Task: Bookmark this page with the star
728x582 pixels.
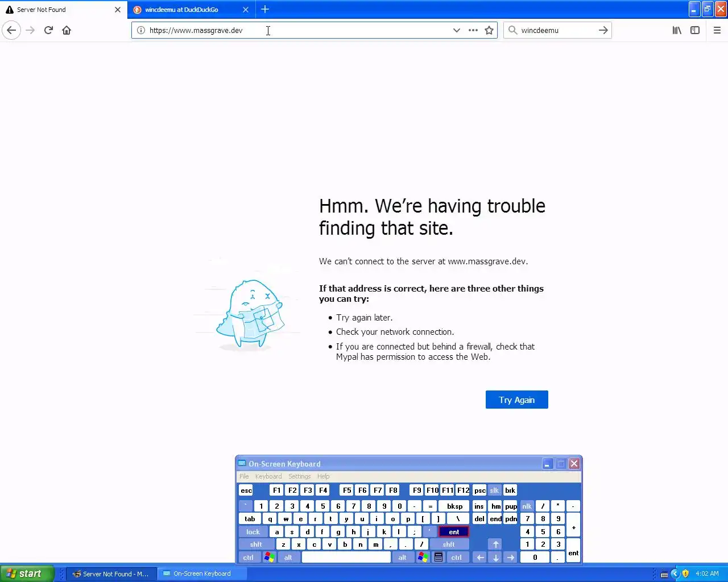Action: click(x=489, y=30)
